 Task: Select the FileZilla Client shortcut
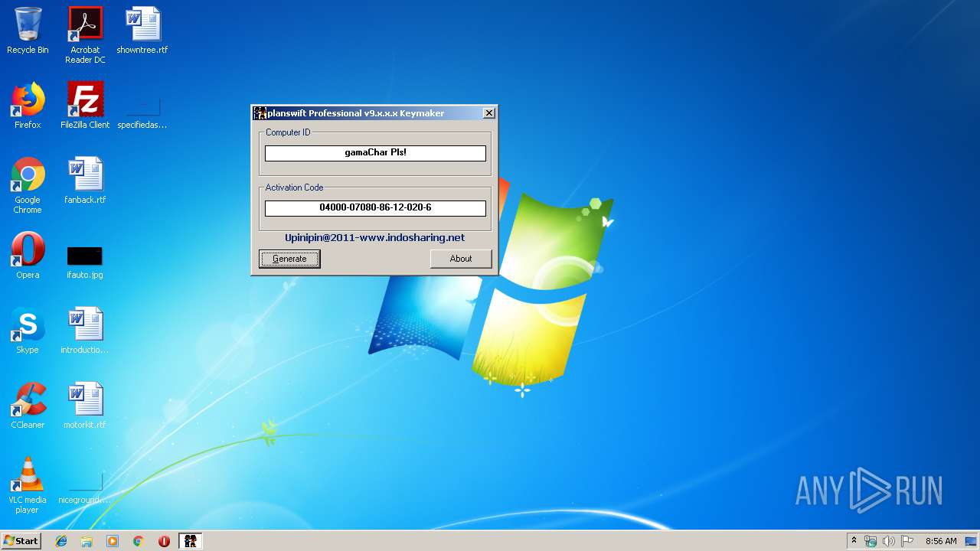pyautogui.click(x=85, y=106)
